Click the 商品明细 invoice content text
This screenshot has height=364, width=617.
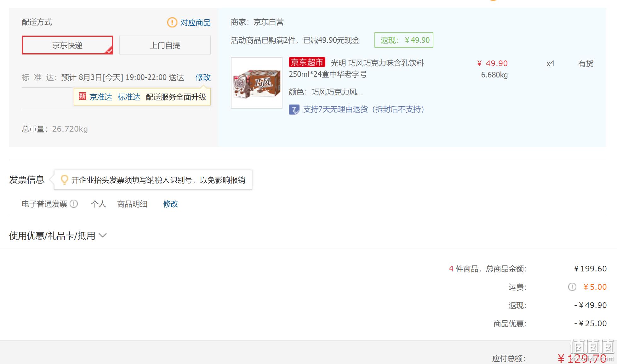pos(132,204)
